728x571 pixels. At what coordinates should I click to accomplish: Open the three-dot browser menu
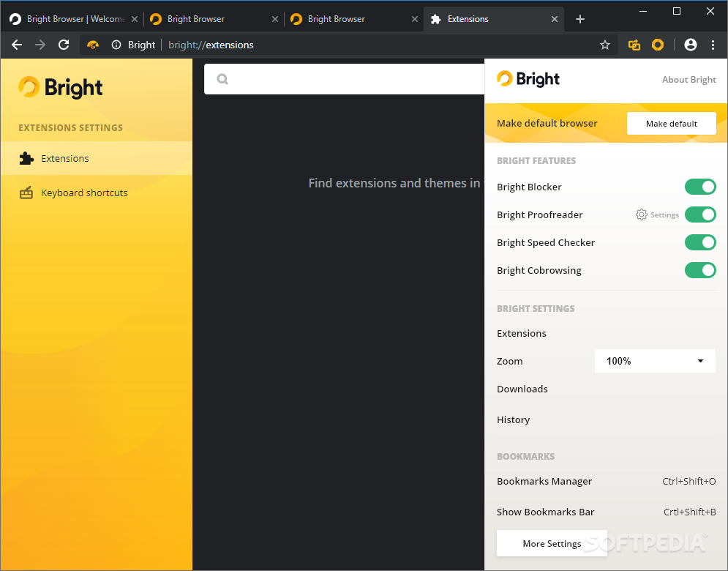coord(713,45)
